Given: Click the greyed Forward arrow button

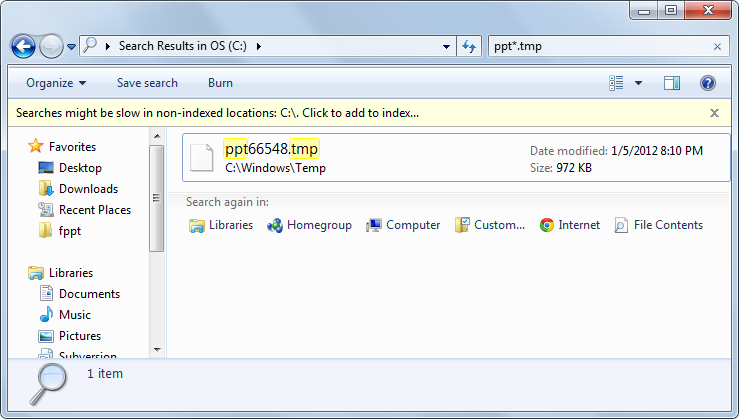Looking at the screenshot, I should tap(51, 46).
